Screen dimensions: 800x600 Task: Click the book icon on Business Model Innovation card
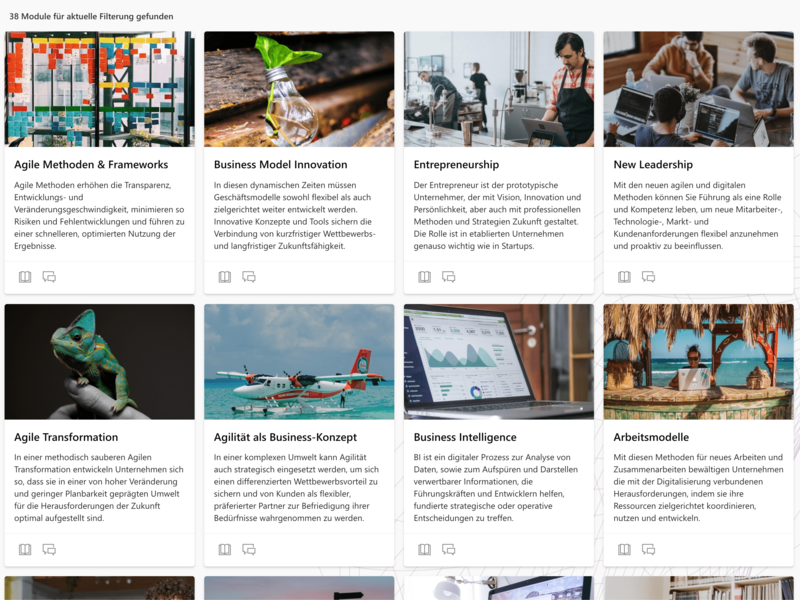point(224,277)
